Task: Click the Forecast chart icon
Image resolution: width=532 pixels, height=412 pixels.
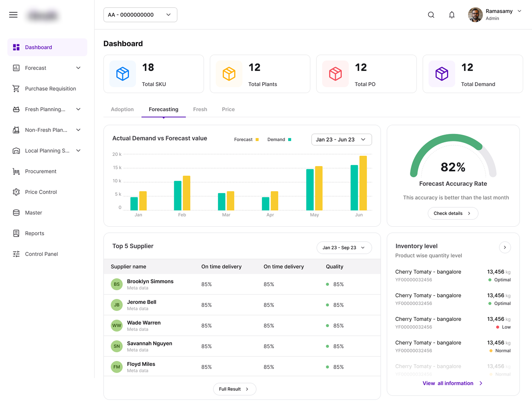Action: [16, 68]
